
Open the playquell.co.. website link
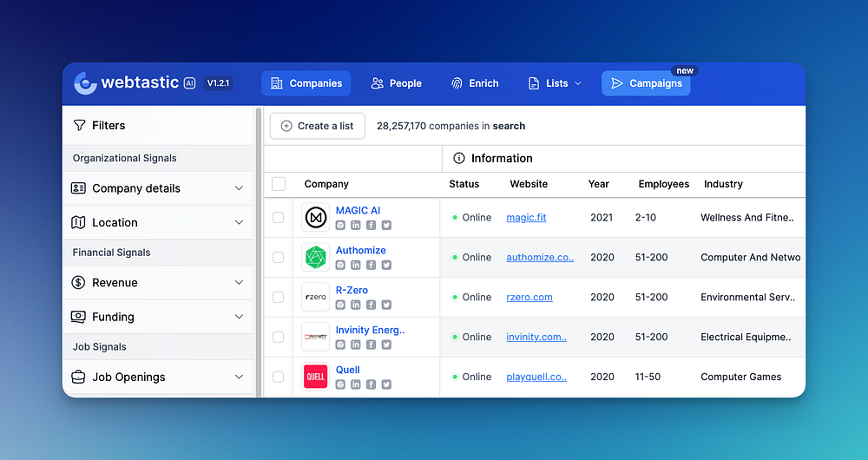pyautogui.click(x=536, y=377)
